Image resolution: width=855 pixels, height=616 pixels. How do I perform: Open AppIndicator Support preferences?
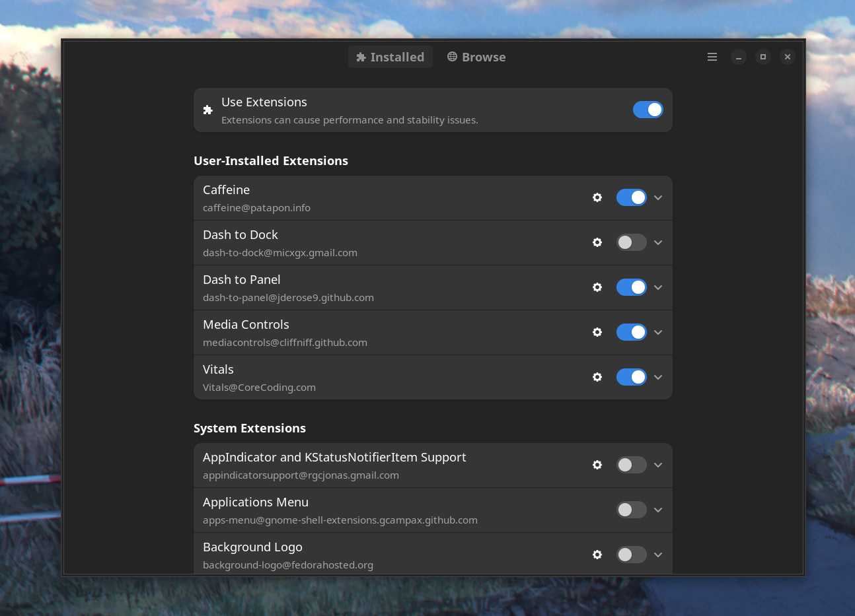tap(597, 465)
